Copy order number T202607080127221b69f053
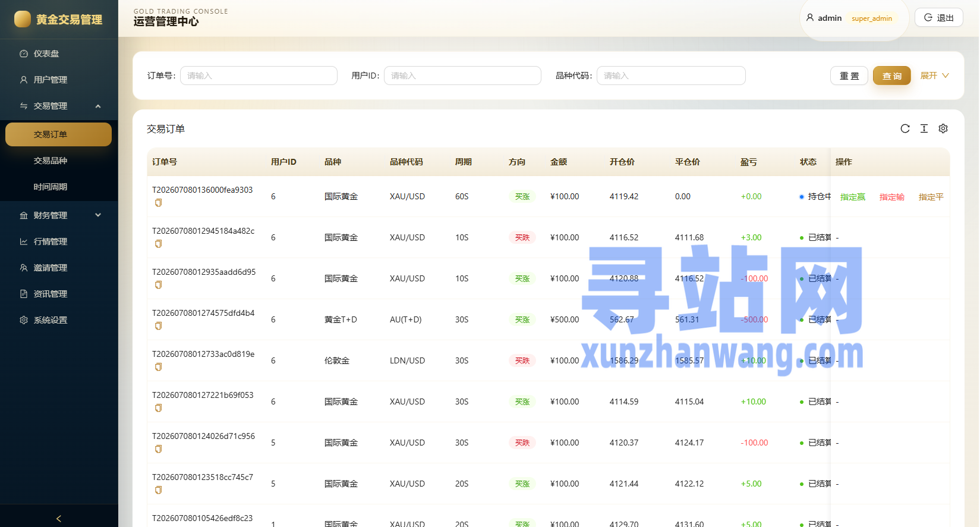The image size is (980, 527). coord(158,408)
